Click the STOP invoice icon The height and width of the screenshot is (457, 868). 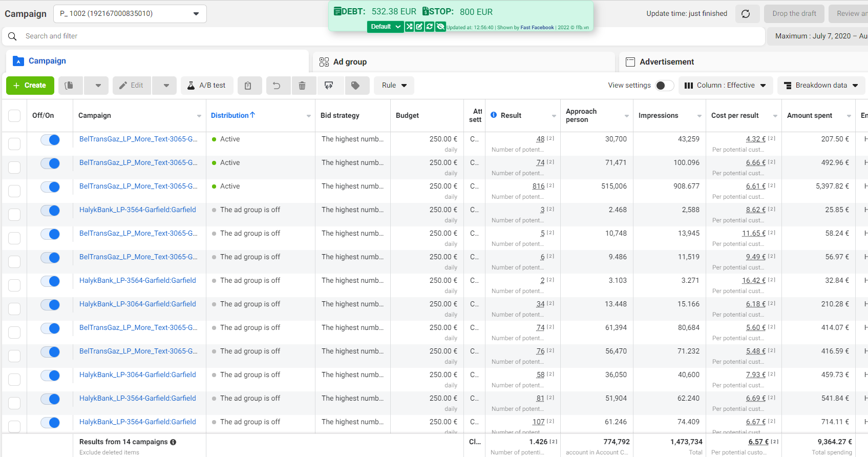coord(426,11)
